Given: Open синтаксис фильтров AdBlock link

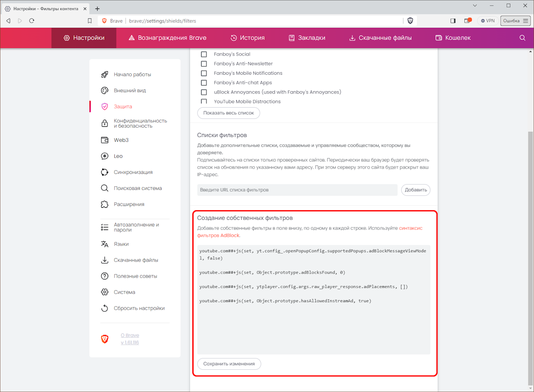Looking at the screenshot, I should (310, 231).
